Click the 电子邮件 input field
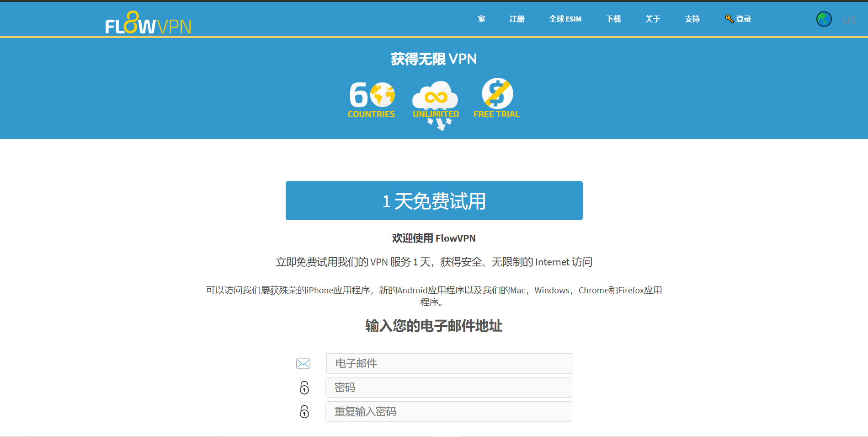Image resolution: width=868 pixels, height=437 pixels. pyautogui.click(x=449, y=363)
